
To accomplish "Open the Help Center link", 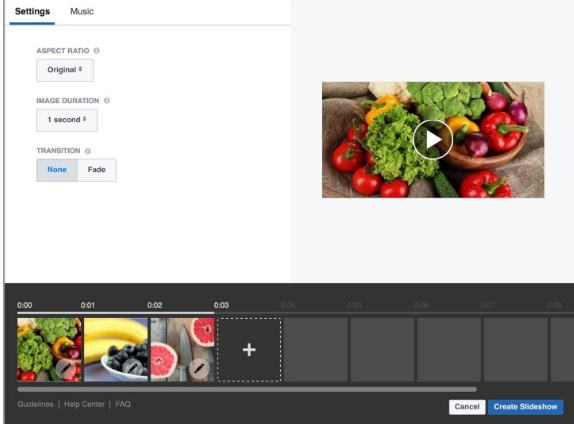I will 85,404.
